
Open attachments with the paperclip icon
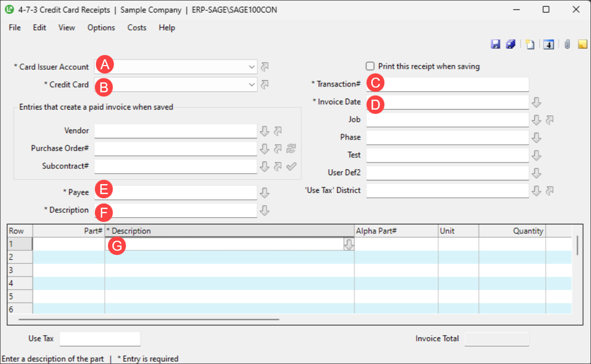point(567,44)
